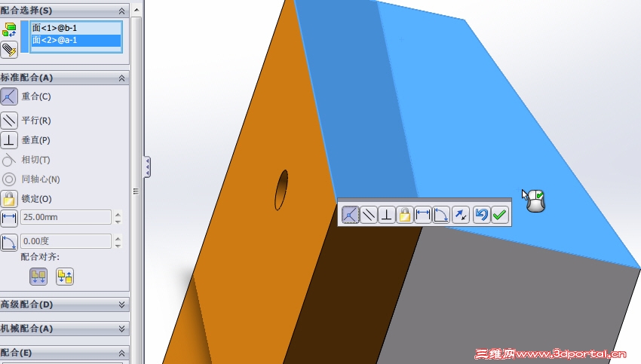641x364 pixels.
Task: Set mate alignment to Aligned
Action: click(x=38, y=277)
